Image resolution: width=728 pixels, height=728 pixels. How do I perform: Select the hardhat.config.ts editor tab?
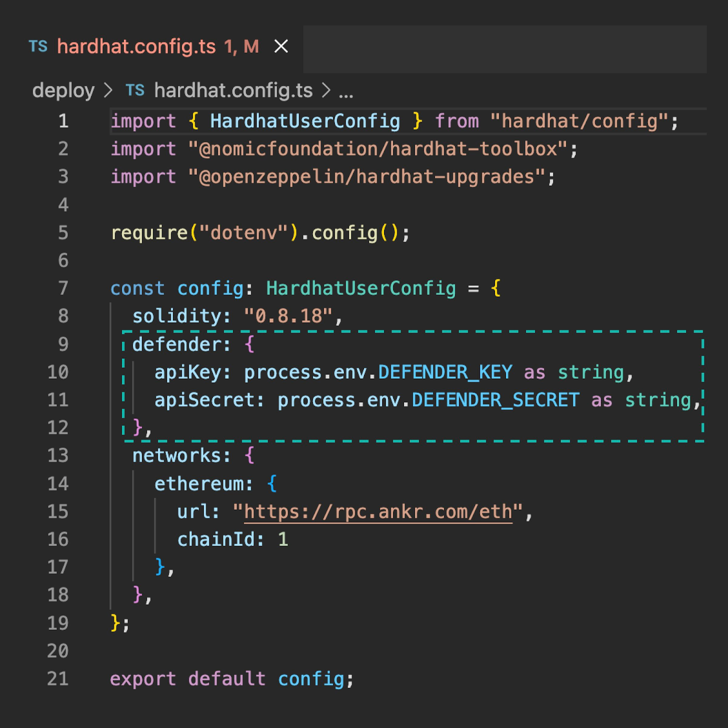159,47
